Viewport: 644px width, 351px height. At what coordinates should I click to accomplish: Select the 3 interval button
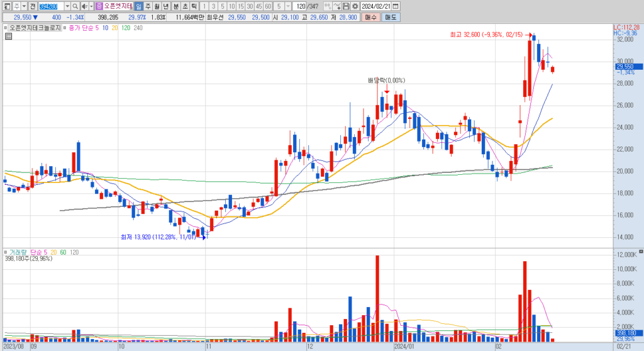tap(214, 6)
